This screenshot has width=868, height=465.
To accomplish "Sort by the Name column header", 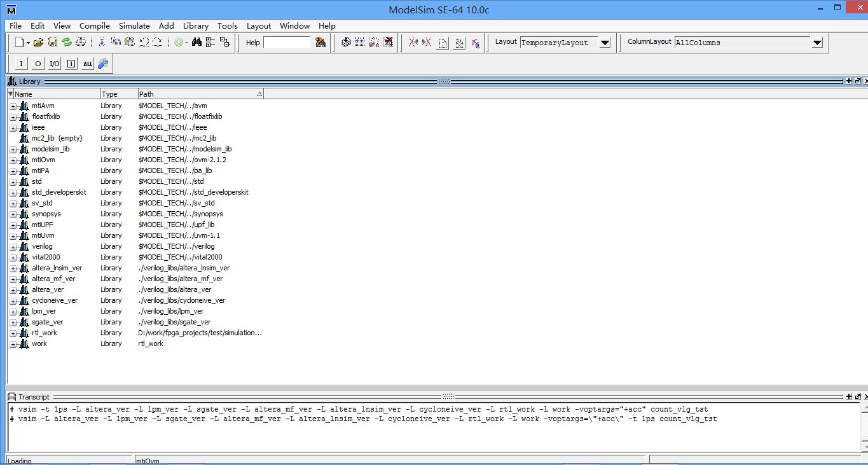I will point(54,94).
